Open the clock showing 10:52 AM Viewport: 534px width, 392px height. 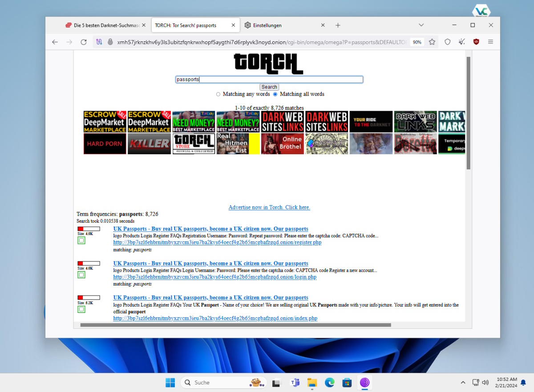506,382
